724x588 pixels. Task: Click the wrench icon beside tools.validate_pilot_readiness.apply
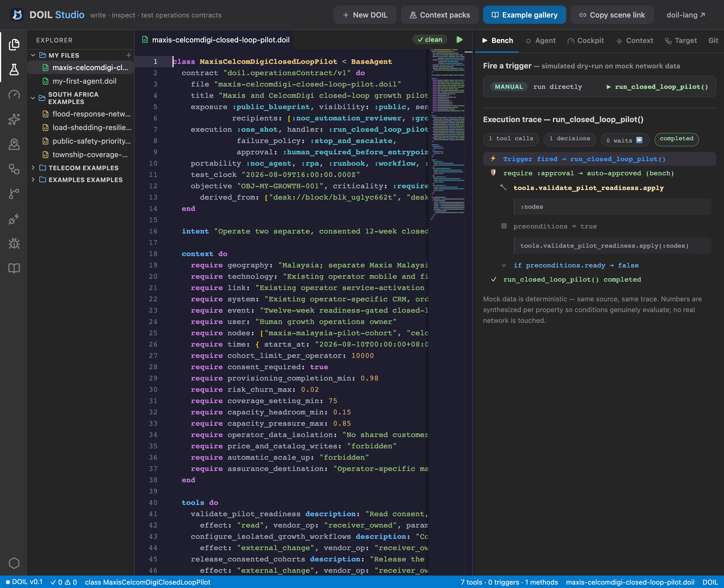[x=503, y=187]
